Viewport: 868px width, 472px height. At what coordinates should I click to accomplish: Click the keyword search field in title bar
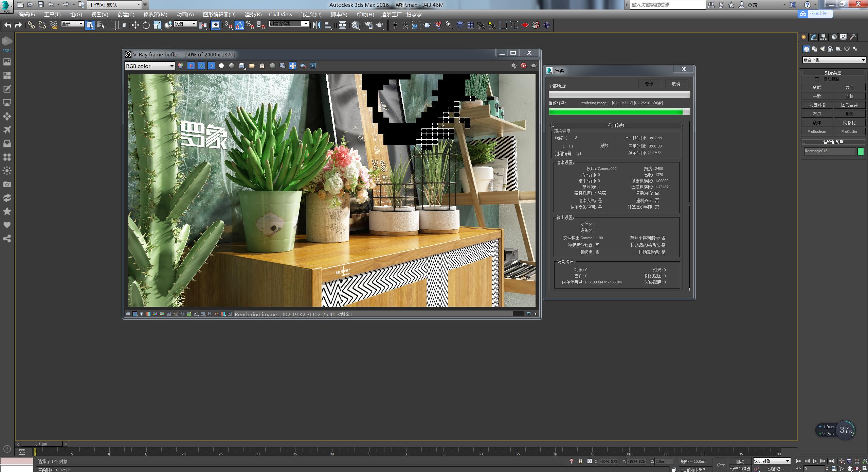pos(668,5)
